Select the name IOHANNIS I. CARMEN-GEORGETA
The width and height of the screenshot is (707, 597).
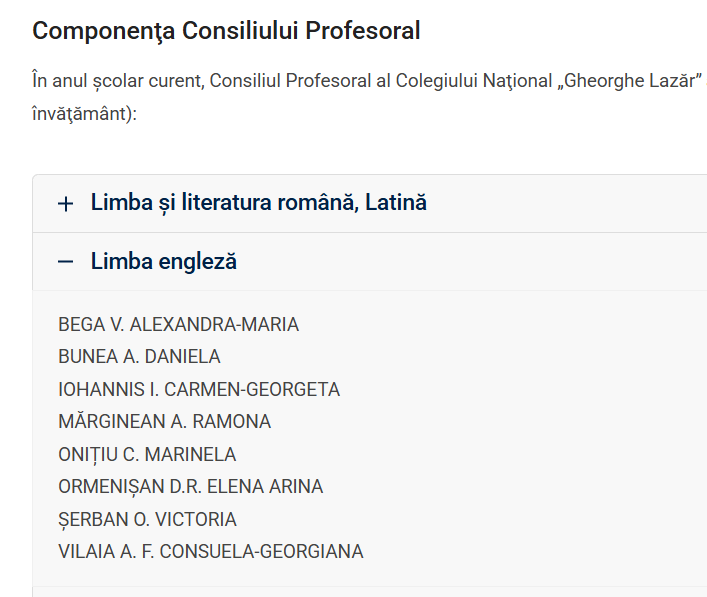pyautogui.click(x=199, y=390)
